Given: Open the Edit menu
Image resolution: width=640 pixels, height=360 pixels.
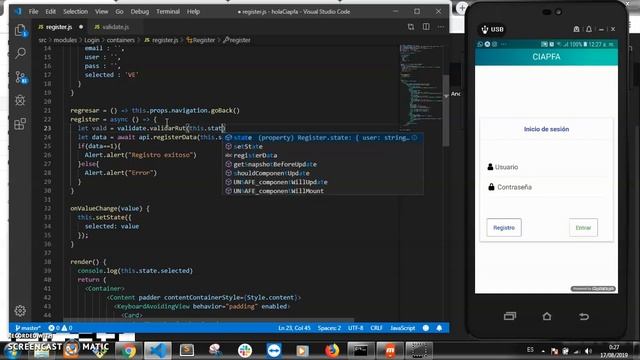Looking at the screenshot, I should pyautogui.click(x=50, y=11).
